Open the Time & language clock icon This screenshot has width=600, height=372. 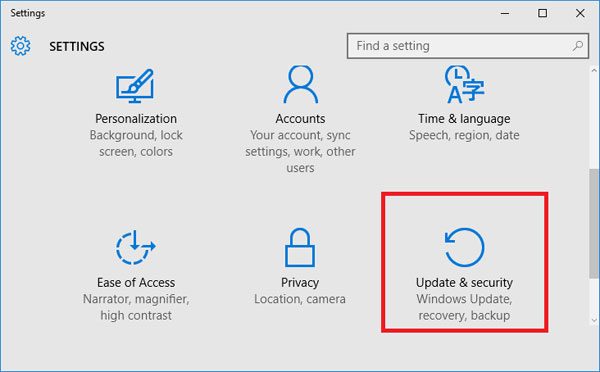tap(464, 84)
